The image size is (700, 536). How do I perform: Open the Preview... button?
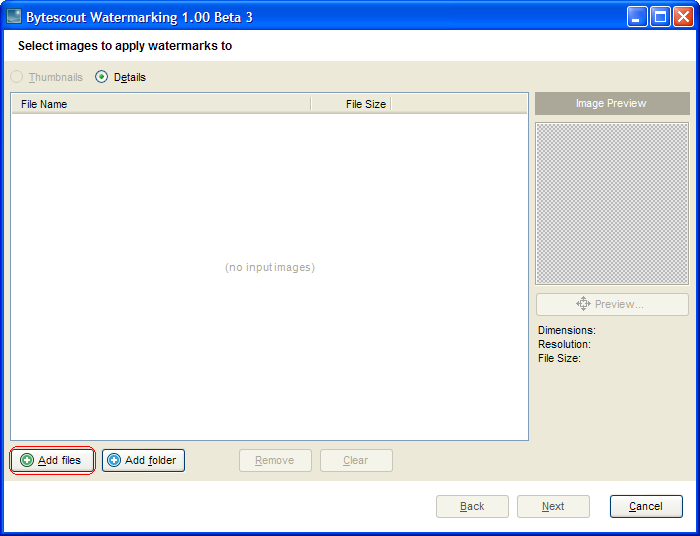[x=612, y=304]
